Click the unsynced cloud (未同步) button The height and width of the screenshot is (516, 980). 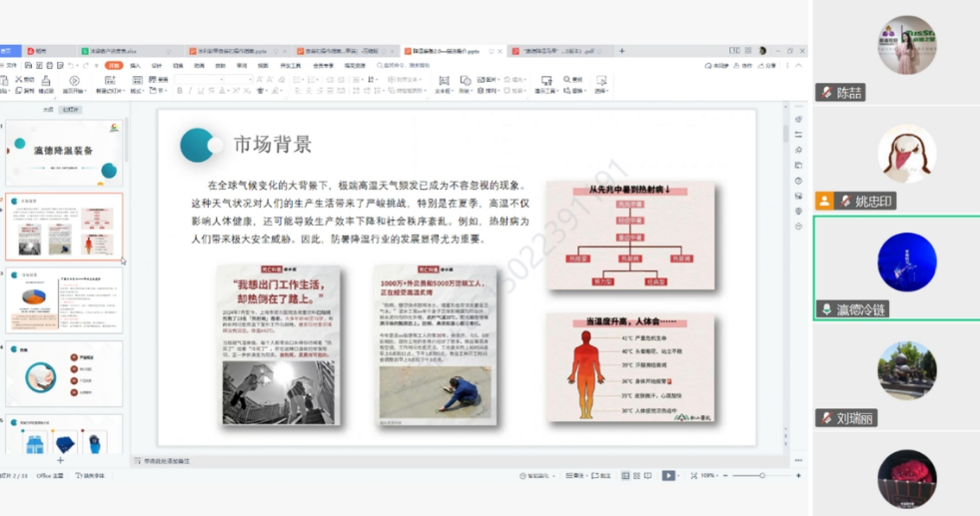click(716, 65)
